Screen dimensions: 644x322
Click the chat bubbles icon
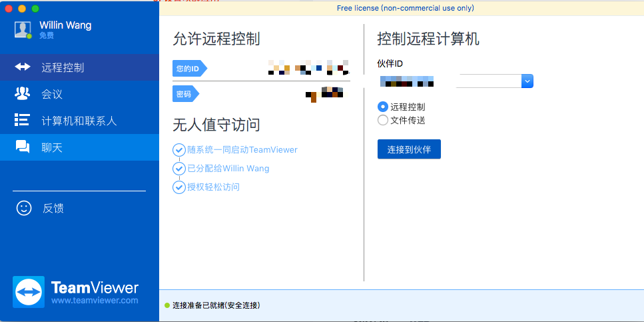(23, 147)
